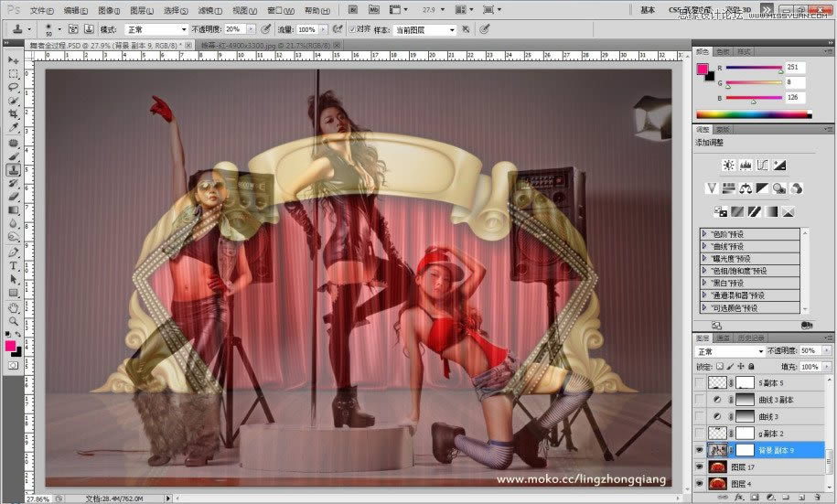This screenshot has width=837, height=504.
Task: Switch to the 历史记录 panel tab
Action: 753,337
